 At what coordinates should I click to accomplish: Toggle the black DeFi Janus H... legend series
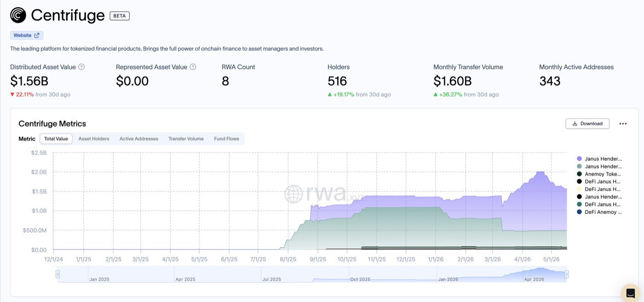[599, 182]
